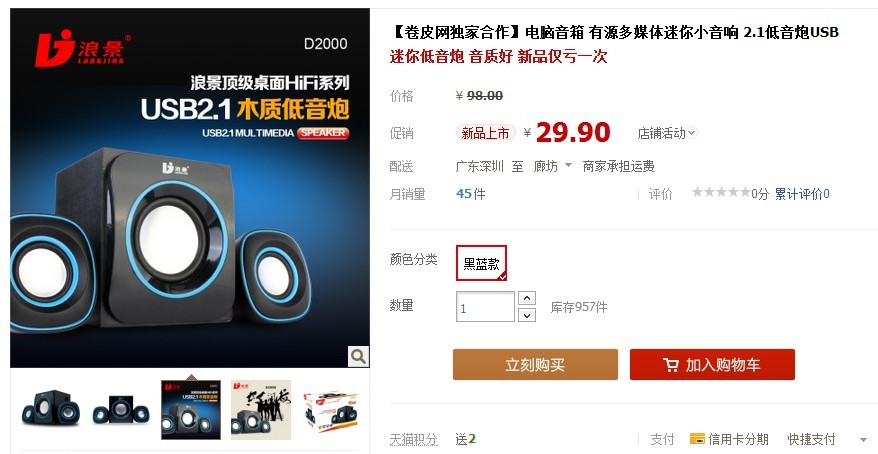Click the shopping cart icon in red button
Screen dimensions: 878x454
point(670,365)
